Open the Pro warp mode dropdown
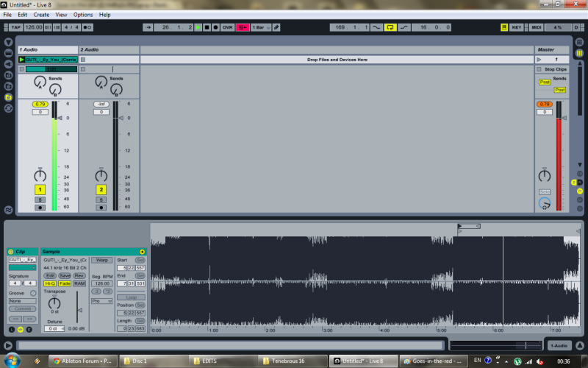This screenshot has height=368, width=588. pos(101,301)
